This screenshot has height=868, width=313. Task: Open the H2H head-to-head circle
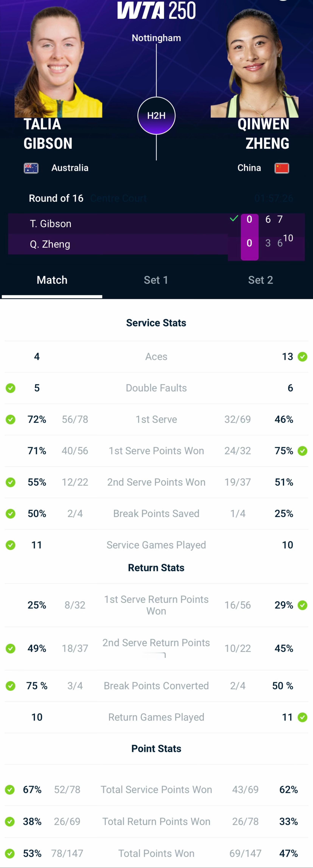[156, 116]
